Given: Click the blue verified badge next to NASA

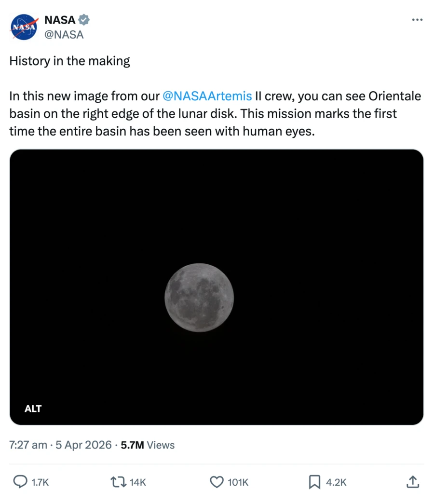Looking at the screenshot, I should 84,20.
